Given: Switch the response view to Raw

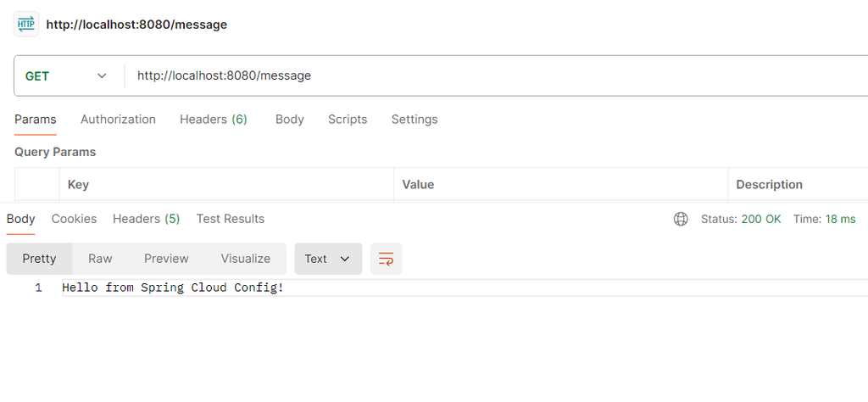Looking at the screenshot, I should [x=100, y=259].
